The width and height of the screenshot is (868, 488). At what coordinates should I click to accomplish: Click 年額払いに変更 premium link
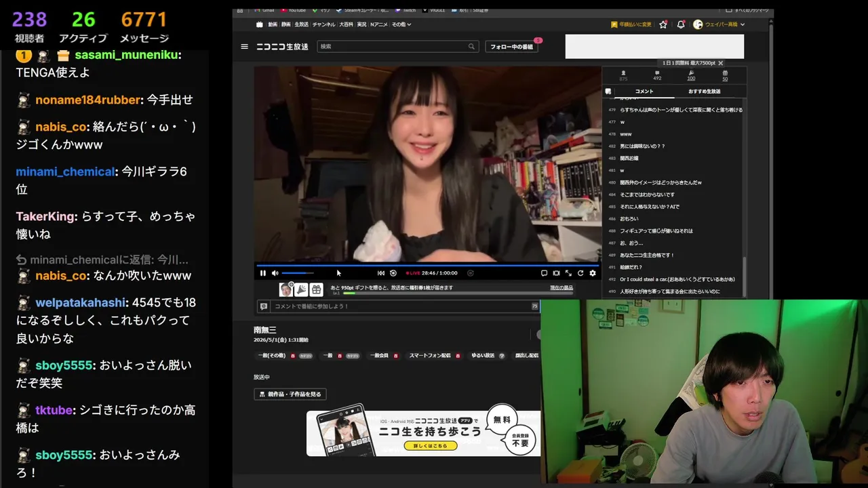[x=631, y=24]
